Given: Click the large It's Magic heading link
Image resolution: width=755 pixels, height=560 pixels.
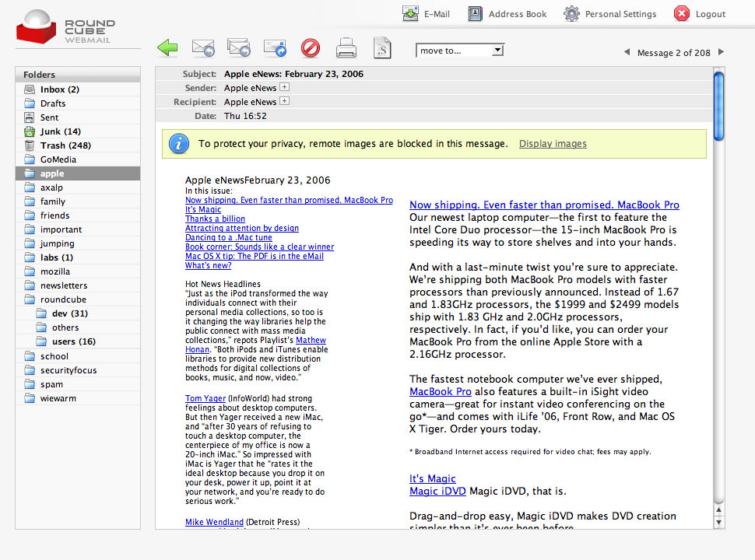Looking at the screenshot, I should coord(433,478).
